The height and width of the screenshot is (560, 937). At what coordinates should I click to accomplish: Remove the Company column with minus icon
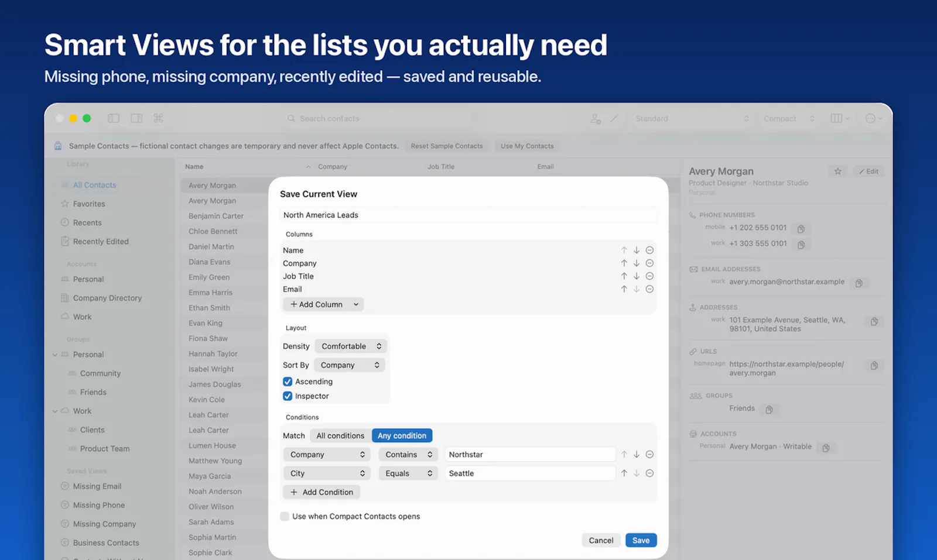(x=649, y=263)
